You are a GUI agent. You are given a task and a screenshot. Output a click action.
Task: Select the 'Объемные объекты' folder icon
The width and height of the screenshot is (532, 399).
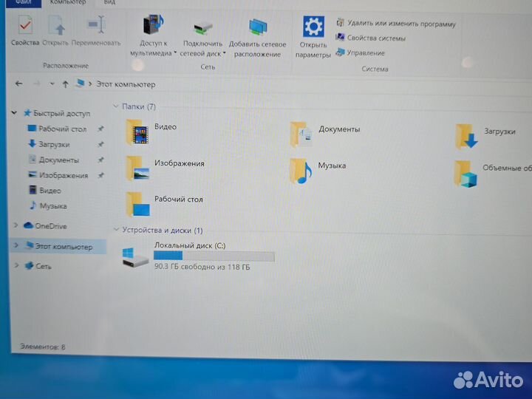(465, 174)
